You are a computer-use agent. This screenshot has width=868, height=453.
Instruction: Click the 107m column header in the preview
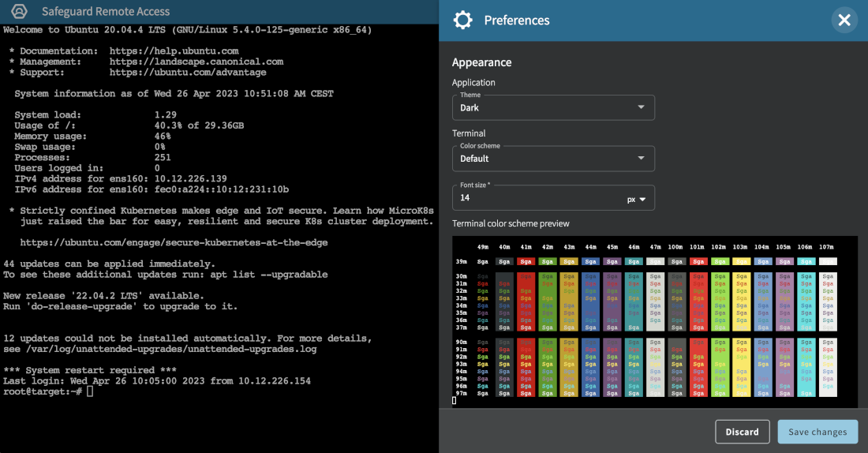point(826,247)
